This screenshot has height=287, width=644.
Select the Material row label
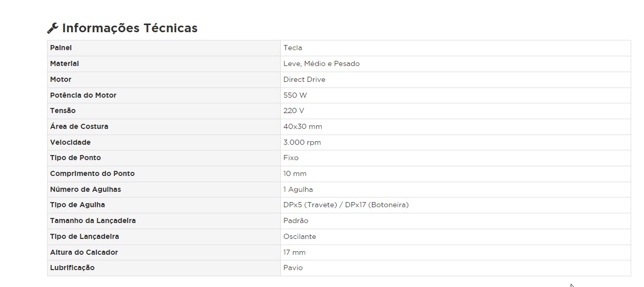click(65, 64)
